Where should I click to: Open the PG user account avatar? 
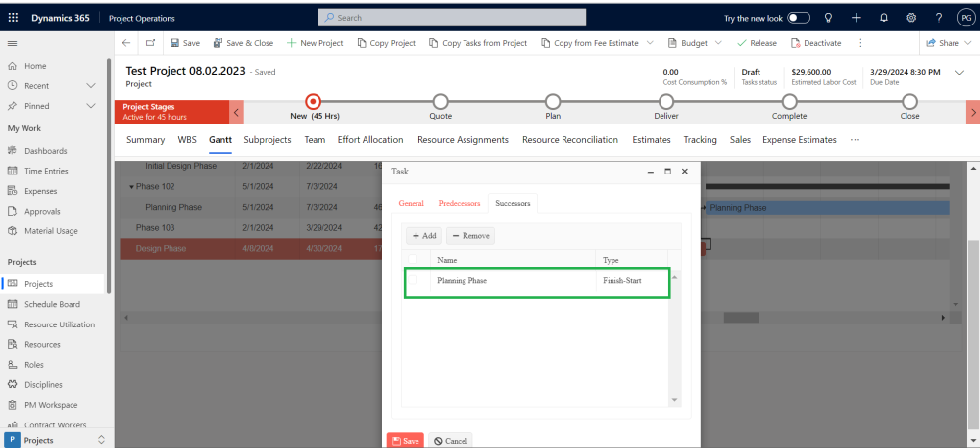pyautogui.click(x=965, y=18)
